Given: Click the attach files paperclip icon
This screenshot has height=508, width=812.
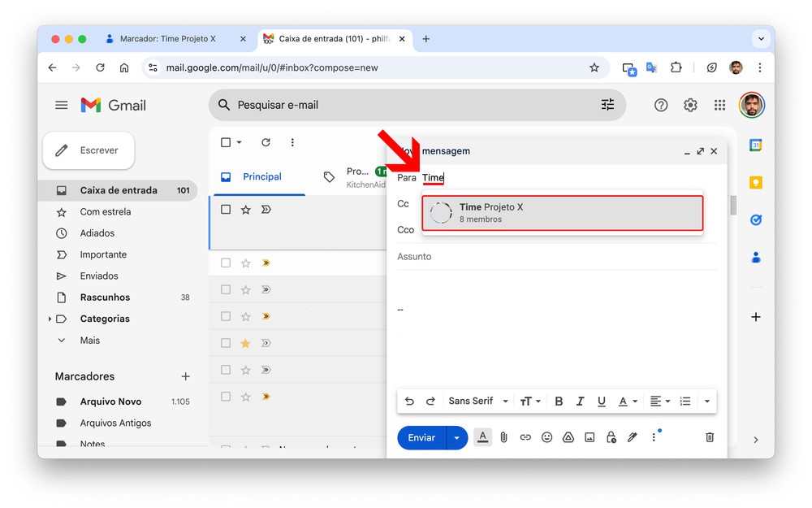Looking at the screenshot, I should coord(503,437).
